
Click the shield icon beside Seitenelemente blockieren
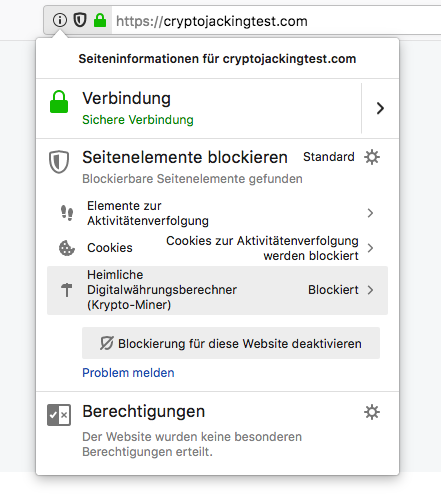(x=59, y=162)
